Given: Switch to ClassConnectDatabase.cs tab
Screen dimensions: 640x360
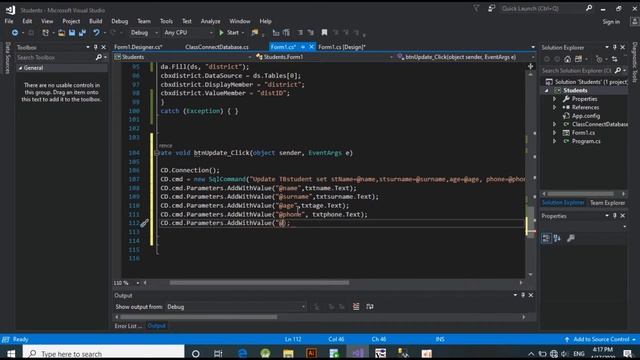Looking at the screenshot, I should (217, 47).
